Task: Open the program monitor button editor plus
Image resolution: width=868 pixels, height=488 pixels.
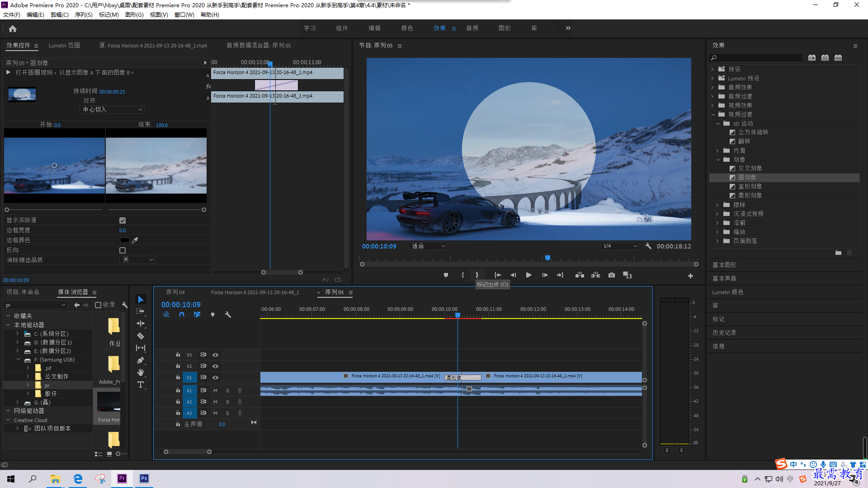Action: (690, 276)
